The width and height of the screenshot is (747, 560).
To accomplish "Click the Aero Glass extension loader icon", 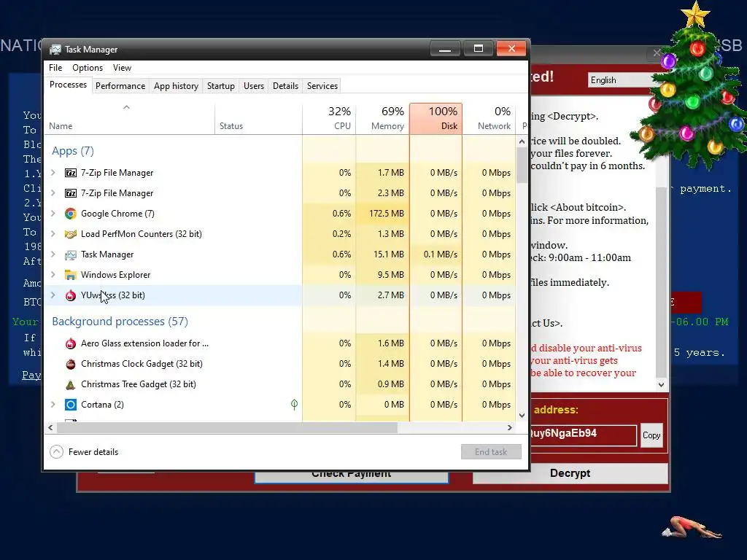I will tap(71, 343).
